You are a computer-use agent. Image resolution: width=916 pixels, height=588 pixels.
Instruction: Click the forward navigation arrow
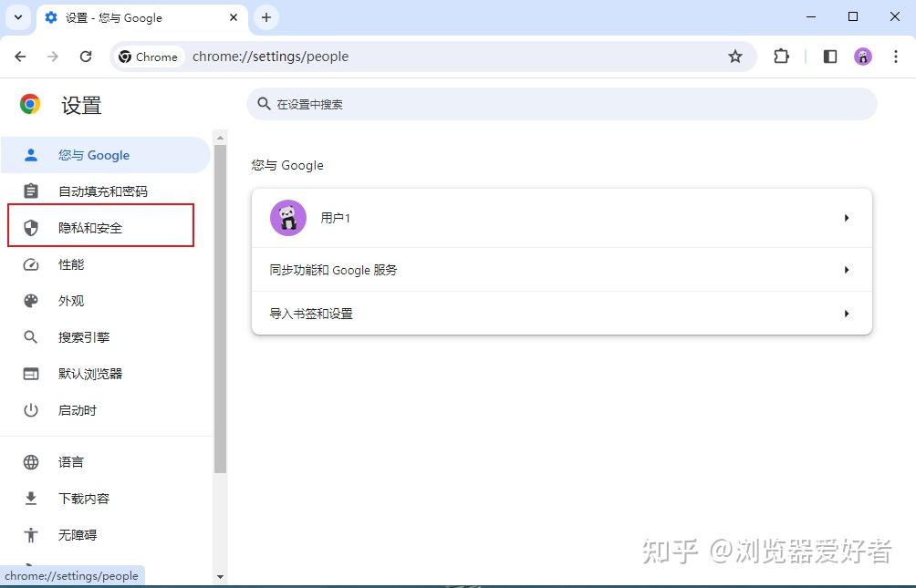[x=53, y=57]
